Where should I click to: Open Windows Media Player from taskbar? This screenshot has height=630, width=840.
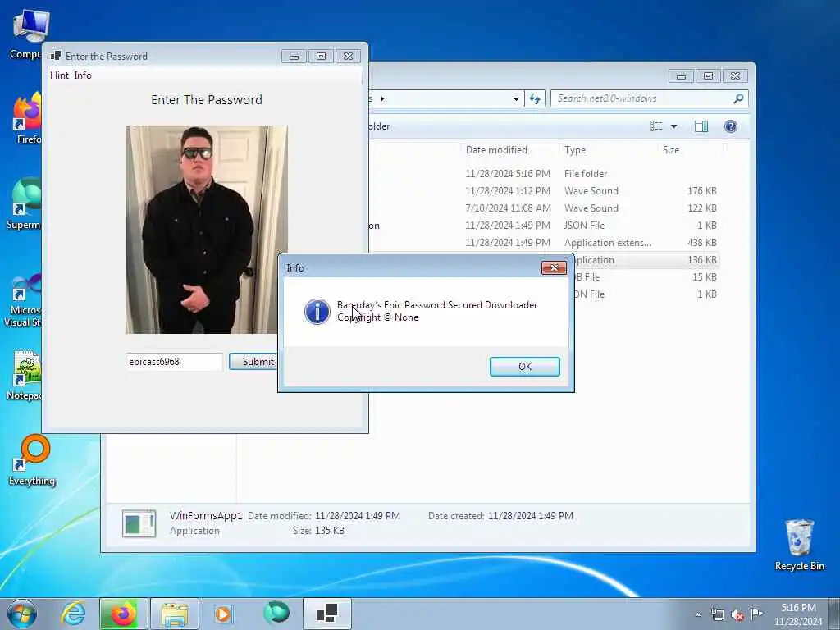[223, 614]
